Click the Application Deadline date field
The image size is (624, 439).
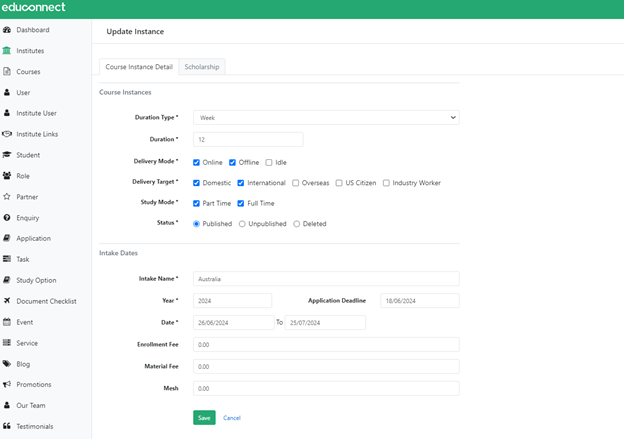point(419,300)
